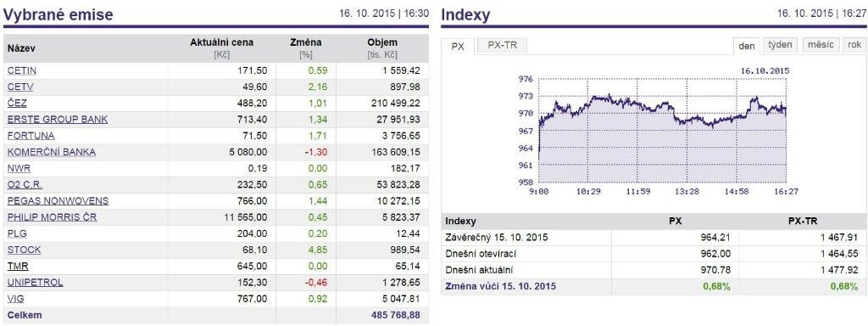Open the CETV stock link
The image size is (868, 326).
point(20,87)
